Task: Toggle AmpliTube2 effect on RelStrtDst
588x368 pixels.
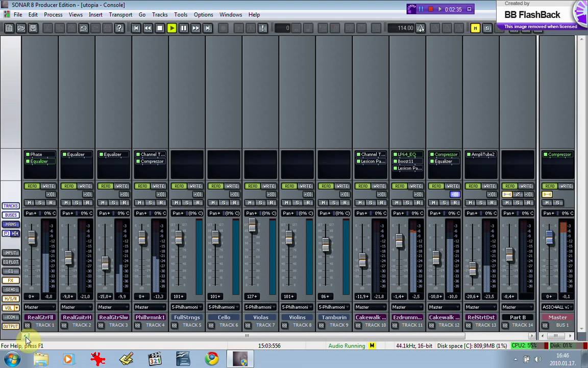Action: pyautogui.click(x=469, y=154)
